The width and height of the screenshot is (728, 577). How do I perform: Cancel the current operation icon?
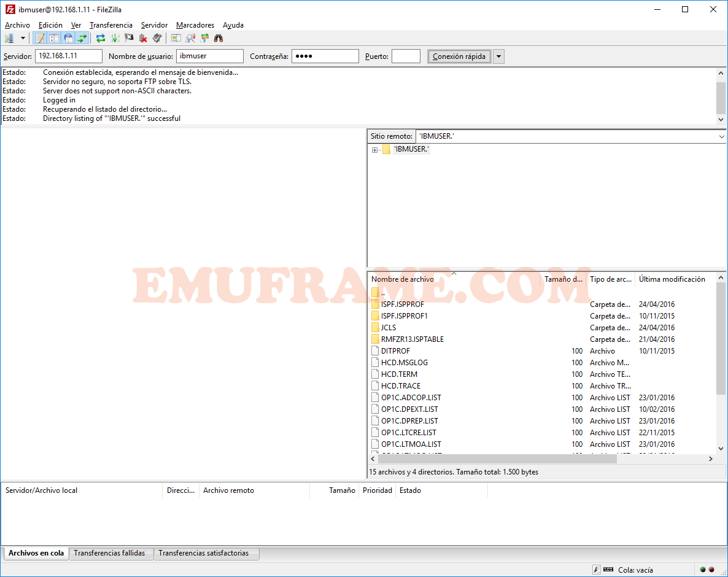(129, 38)
